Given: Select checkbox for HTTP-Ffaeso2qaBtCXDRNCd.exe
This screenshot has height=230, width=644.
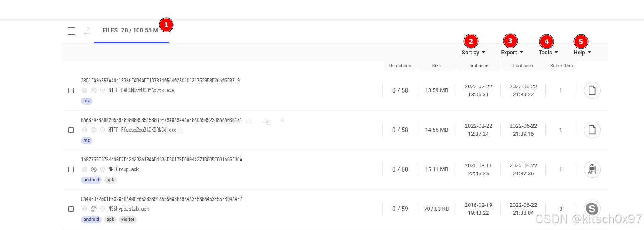Looking at the screenshot, I should [x=71, y=130].
